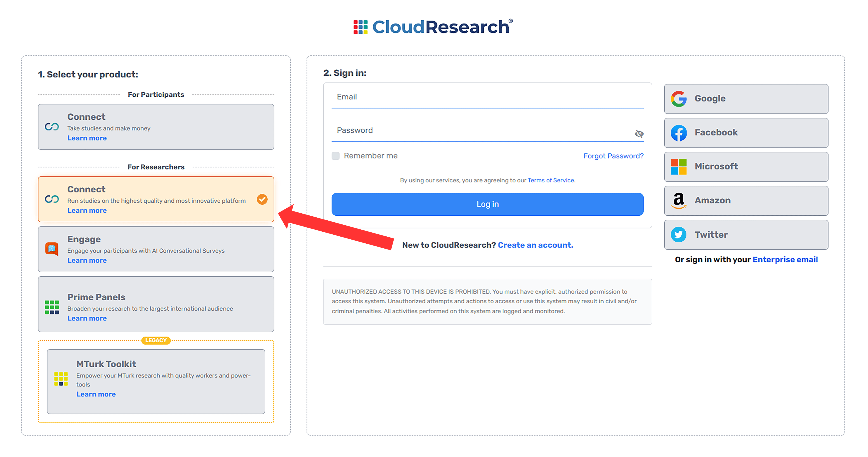Click 'Take studies and make money' text

pyautogui.click(x=109, y=128)
